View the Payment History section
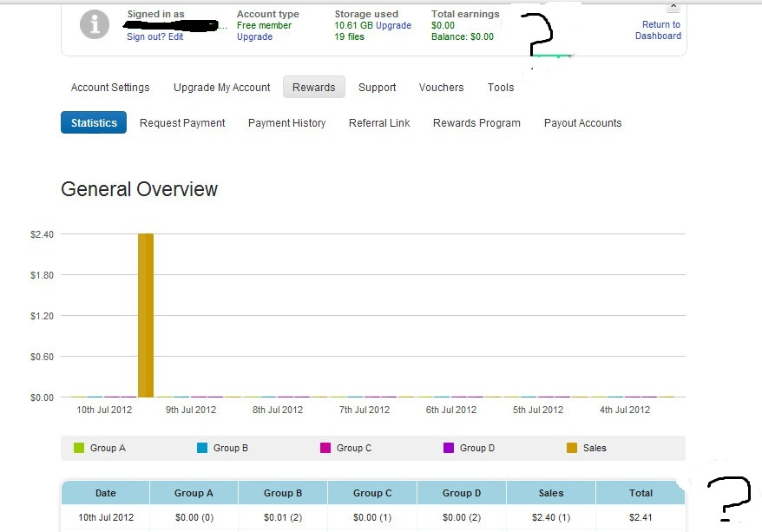 pos(286,123)
